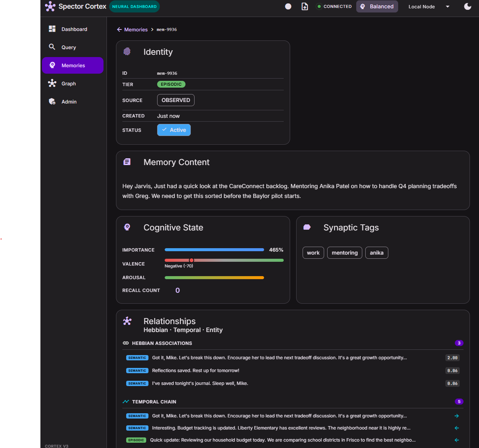Click the Temporal Chain trend icon
This screenshot has height=448, width=479.
126,402
